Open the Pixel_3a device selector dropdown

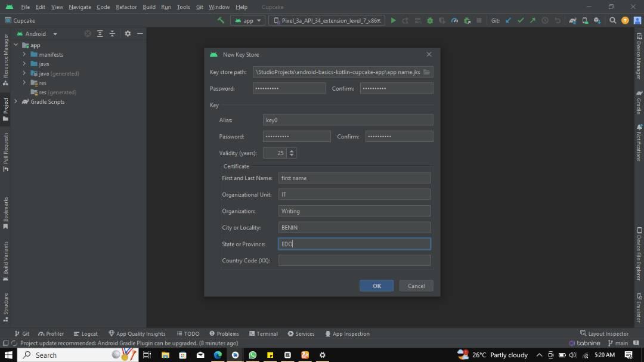pyautogui.click(x=326, y=20)
